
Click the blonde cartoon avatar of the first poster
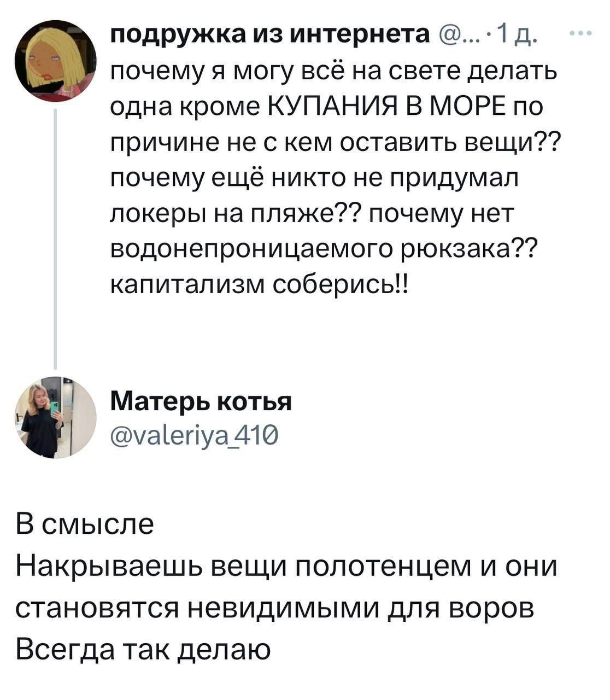[x=55, y=61]
